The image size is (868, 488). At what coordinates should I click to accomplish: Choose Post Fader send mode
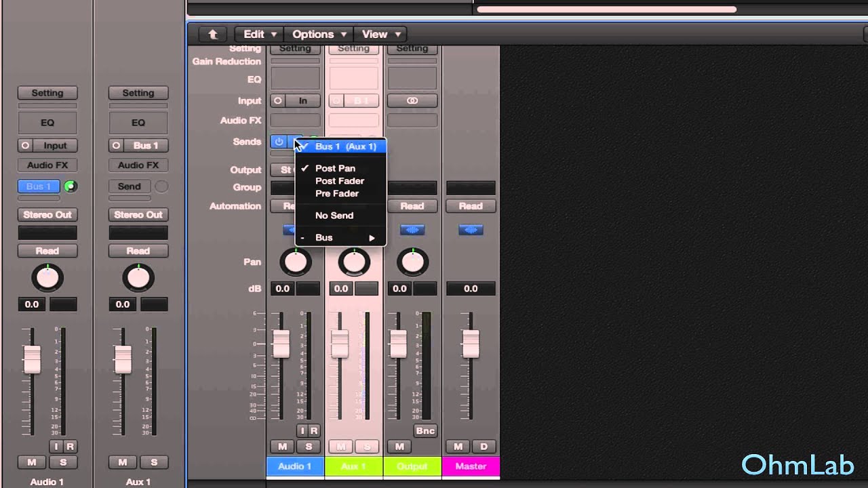(340, 181)
